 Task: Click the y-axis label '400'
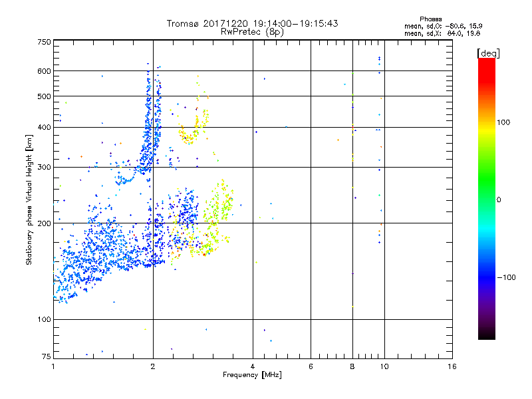pyautogui.click(x=45, y=128)
